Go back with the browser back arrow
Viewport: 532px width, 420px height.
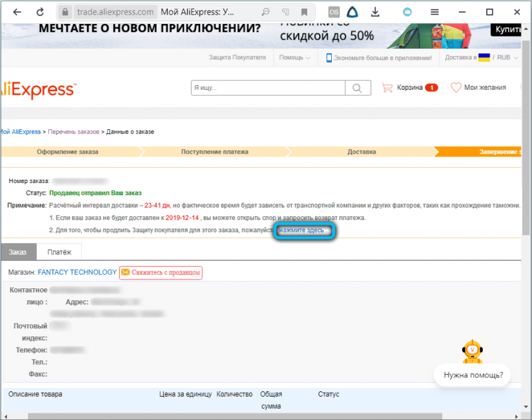pos(17,12)
